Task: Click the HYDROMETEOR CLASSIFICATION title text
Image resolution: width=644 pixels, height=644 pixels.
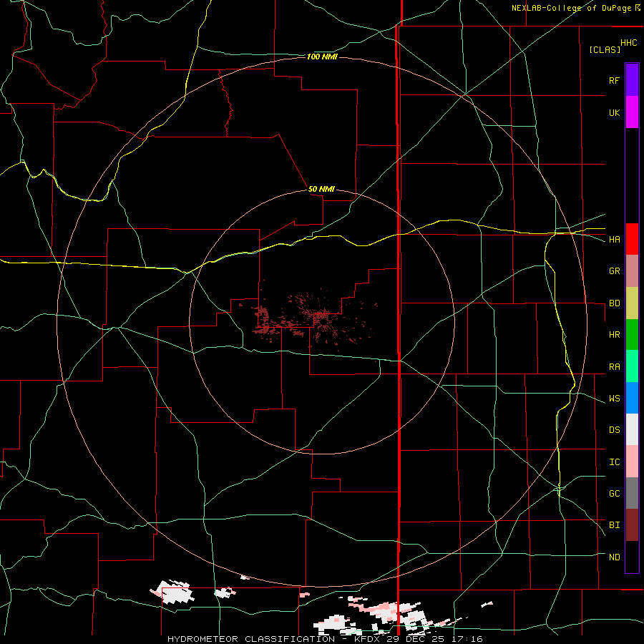Action: (x=251, y=639)
